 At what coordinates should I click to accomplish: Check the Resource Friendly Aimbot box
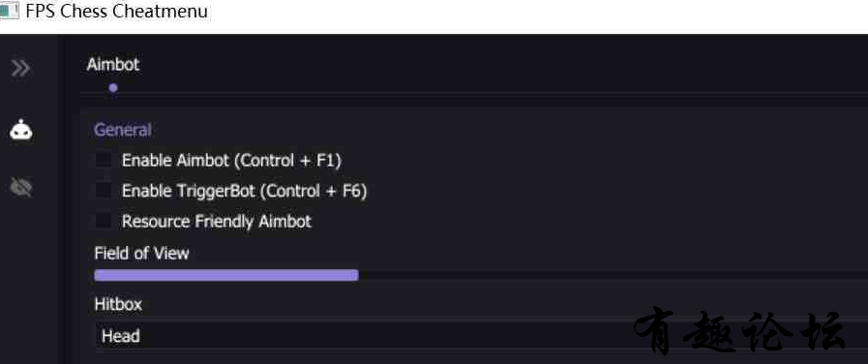pos(104,221)
